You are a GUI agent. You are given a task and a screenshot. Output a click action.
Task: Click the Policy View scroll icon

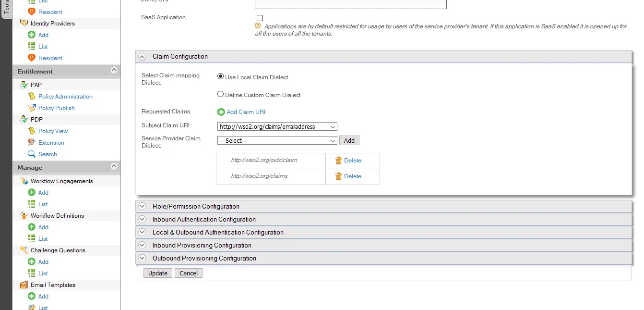[x=32, y=131]
